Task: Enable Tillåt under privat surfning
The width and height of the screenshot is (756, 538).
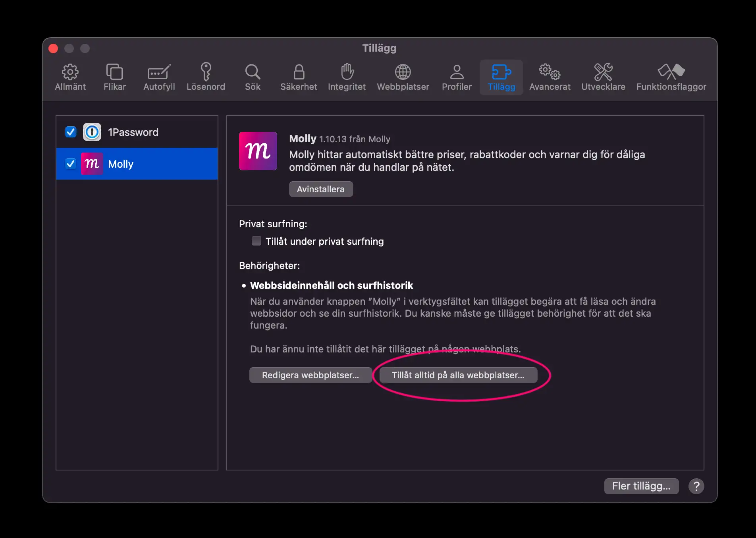Action: pos(256,241)
